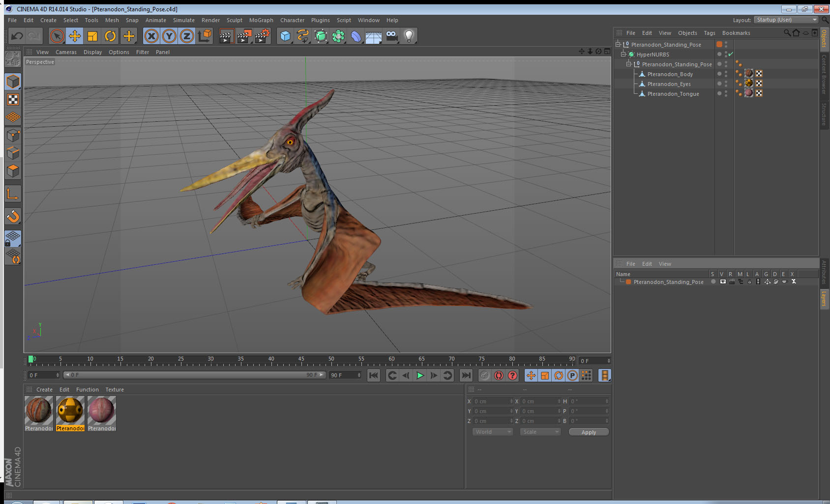Viewport: 830px width, 504px height.
Task: Click the Undo arrow icon
Action: pyautogui.click(x=17, y=36)
